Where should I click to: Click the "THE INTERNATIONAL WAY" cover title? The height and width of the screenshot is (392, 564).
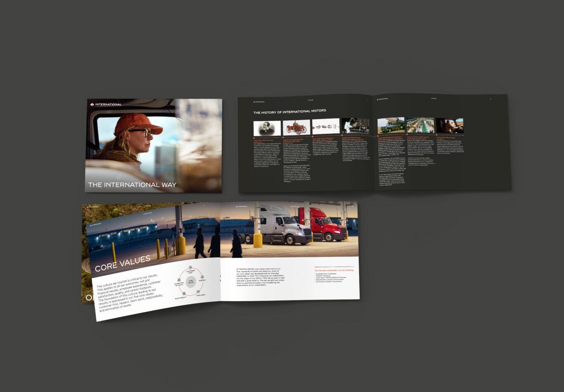[132, 185]
